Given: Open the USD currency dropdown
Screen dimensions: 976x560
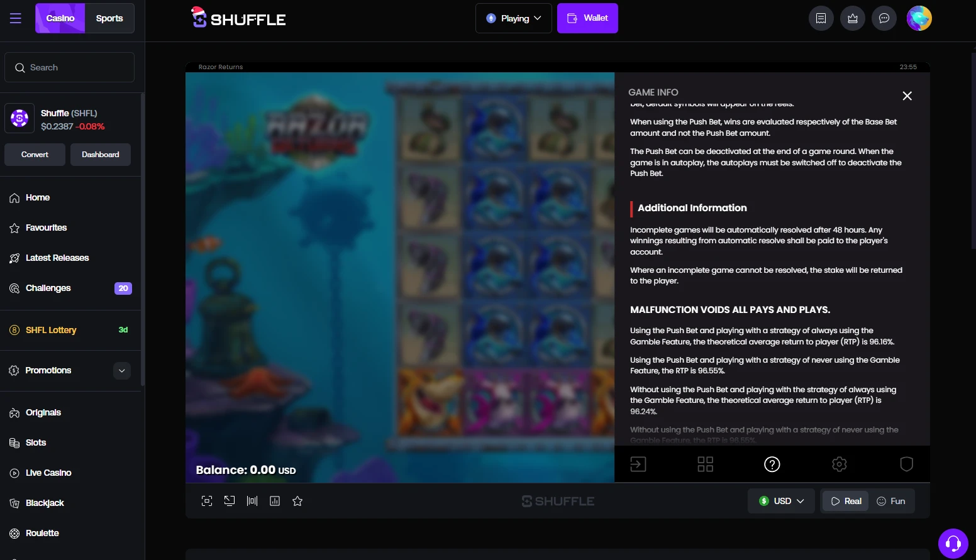Looking at the screenshot, I should click(781, 501).
